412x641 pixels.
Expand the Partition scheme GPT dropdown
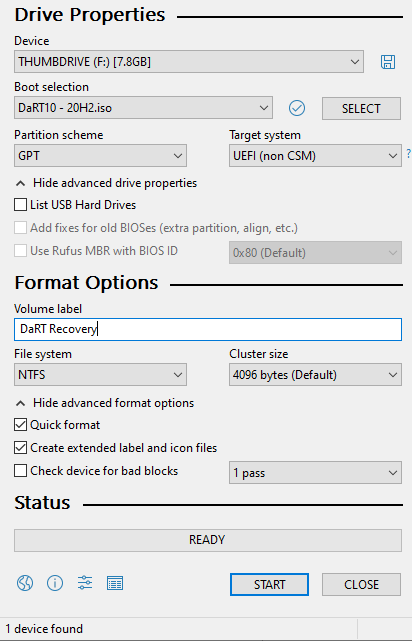[x=101, y=155]
